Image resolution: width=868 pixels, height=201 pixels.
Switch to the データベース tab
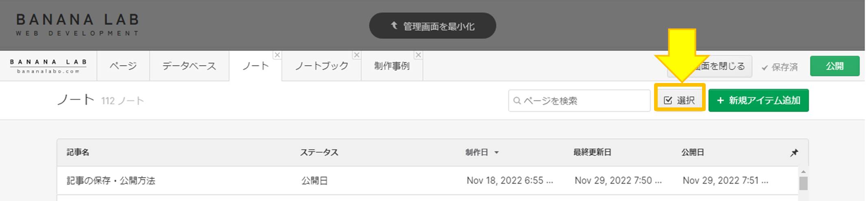pyautogui.click(x=189, y=66)
